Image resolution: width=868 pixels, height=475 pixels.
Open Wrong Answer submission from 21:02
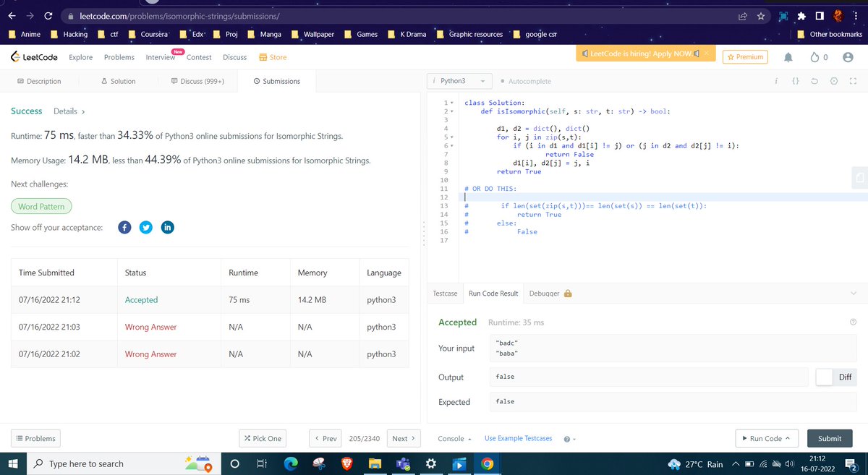[x=150, y=354]
